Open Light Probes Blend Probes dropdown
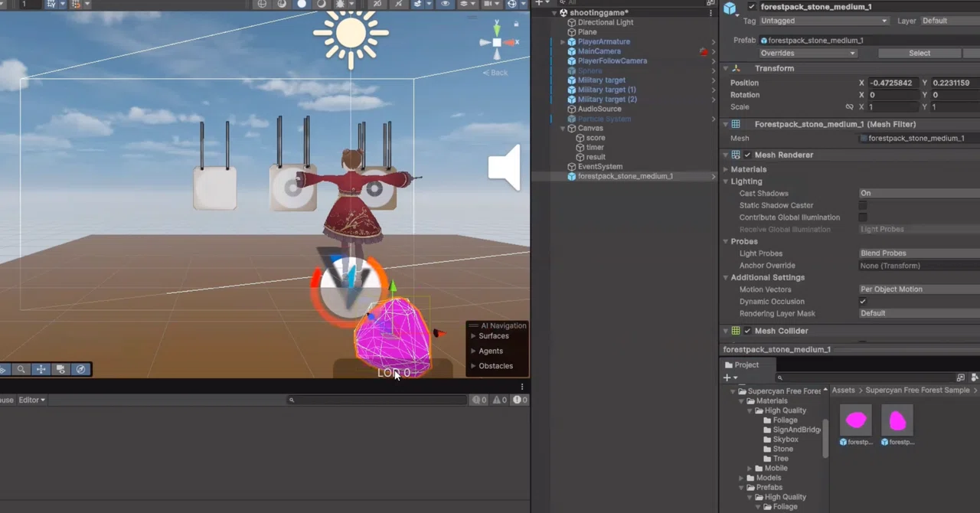980x513 pixels. click(x=919, y=253)
